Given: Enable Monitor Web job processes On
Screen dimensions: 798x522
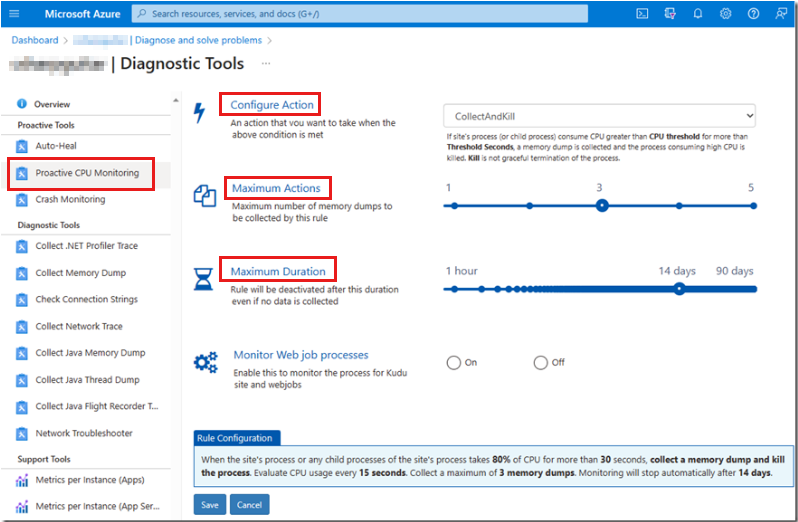Looking at the screenshot, I should (454, 362).
